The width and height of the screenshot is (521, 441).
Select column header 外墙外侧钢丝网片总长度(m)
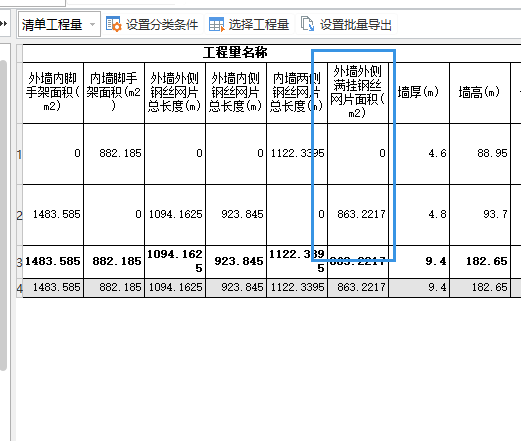(x=175, y=93)
